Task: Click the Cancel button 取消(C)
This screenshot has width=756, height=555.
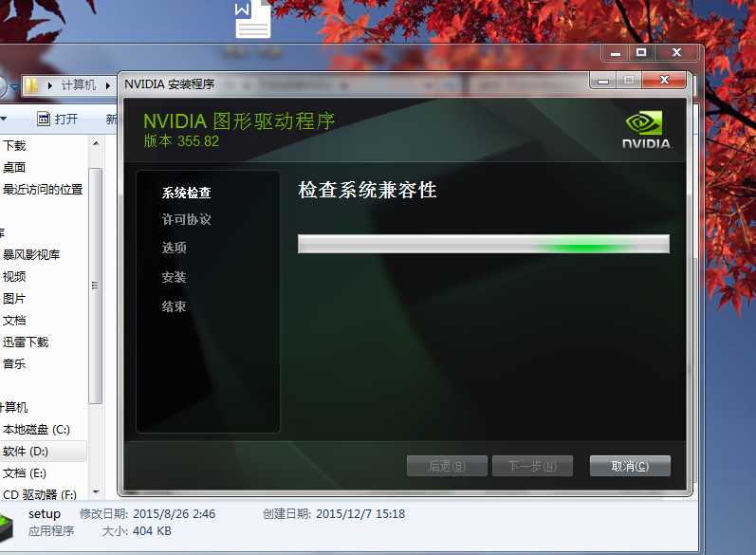Action: [630, 466]
